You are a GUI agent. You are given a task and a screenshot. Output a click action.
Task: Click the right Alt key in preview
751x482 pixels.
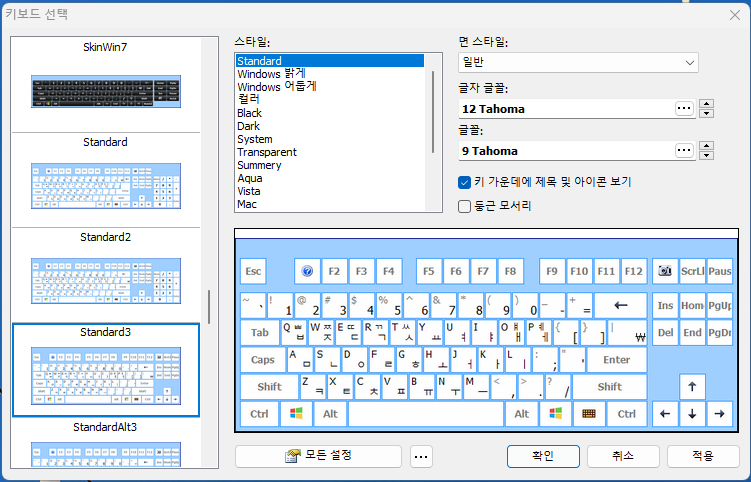pyautogui.click(x=522, y=413)
